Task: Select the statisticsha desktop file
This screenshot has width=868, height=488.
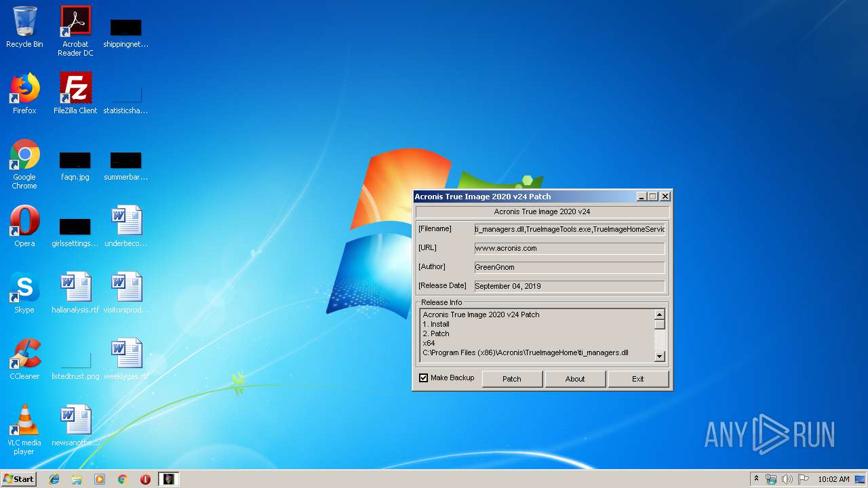Action: tap(126, 98)
